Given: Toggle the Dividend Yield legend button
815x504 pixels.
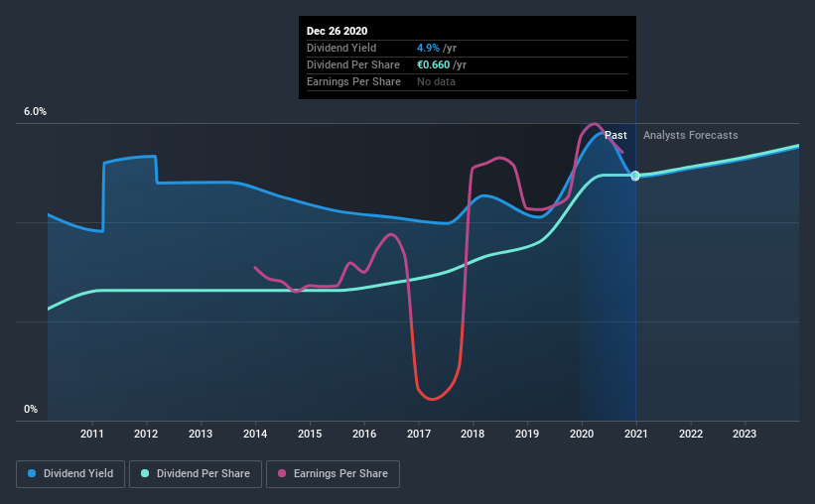Looking at the screenshot, I should coord(70,474).
